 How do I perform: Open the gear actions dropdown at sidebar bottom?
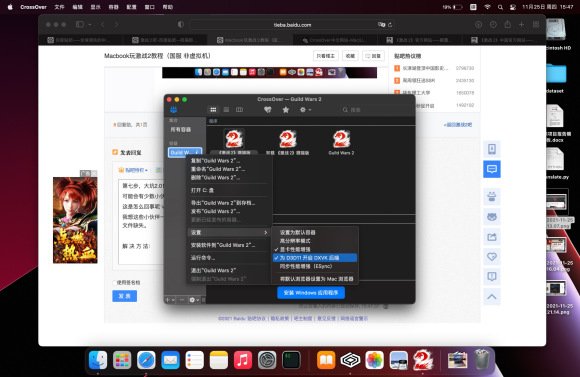pos(194,300)
